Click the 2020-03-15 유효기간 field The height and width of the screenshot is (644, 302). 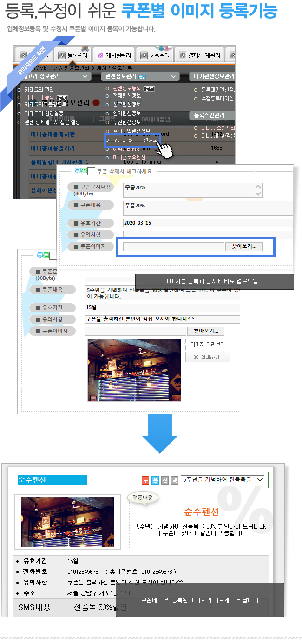pos(208,223)
